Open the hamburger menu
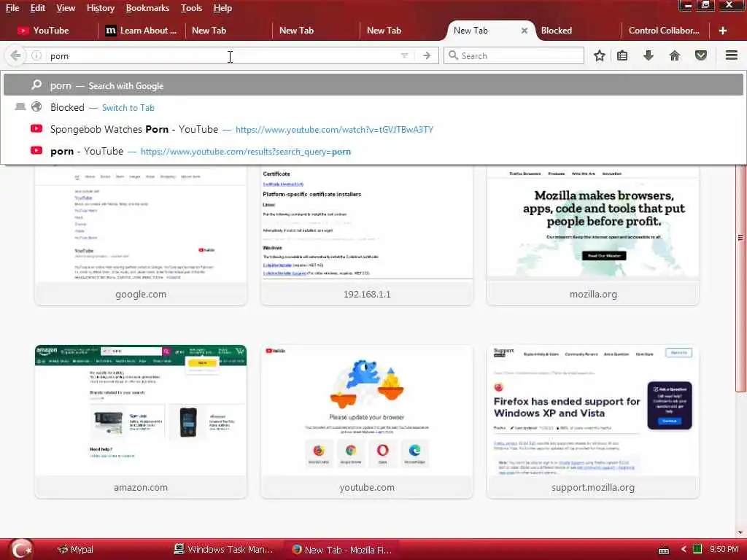The height and width of the screenshot is (560, 747). (732, 55)
